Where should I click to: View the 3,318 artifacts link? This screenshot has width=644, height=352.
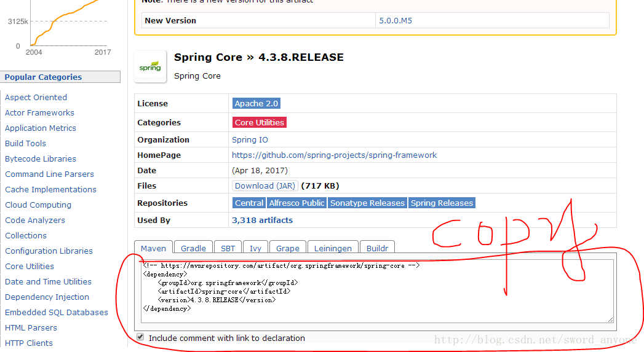(263, 220)
